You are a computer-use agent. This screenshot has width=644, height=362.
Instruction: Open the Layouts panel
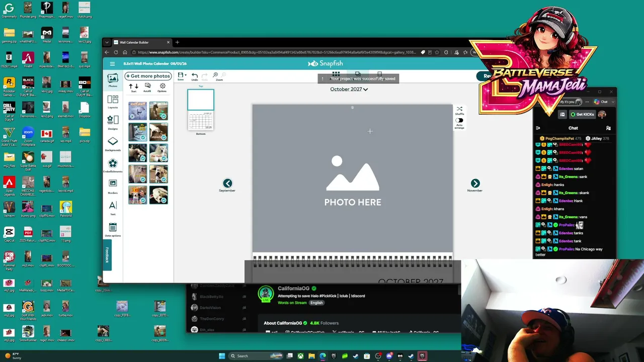(113, 102)
